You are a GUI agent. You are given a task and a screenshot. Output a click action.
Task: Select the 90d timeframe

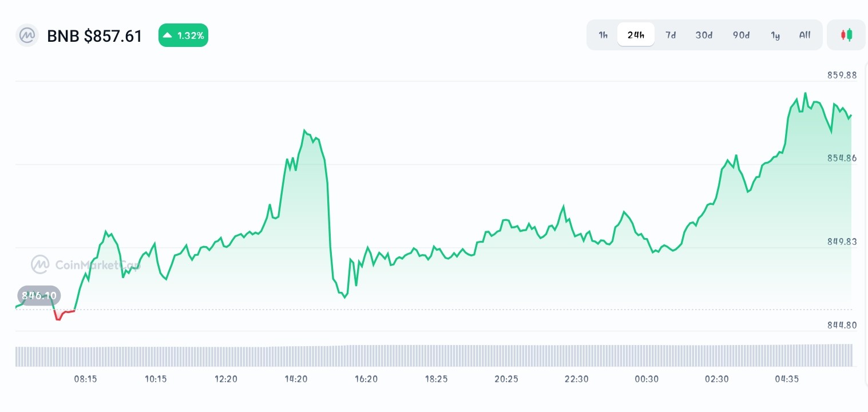[x=741, y=35]
